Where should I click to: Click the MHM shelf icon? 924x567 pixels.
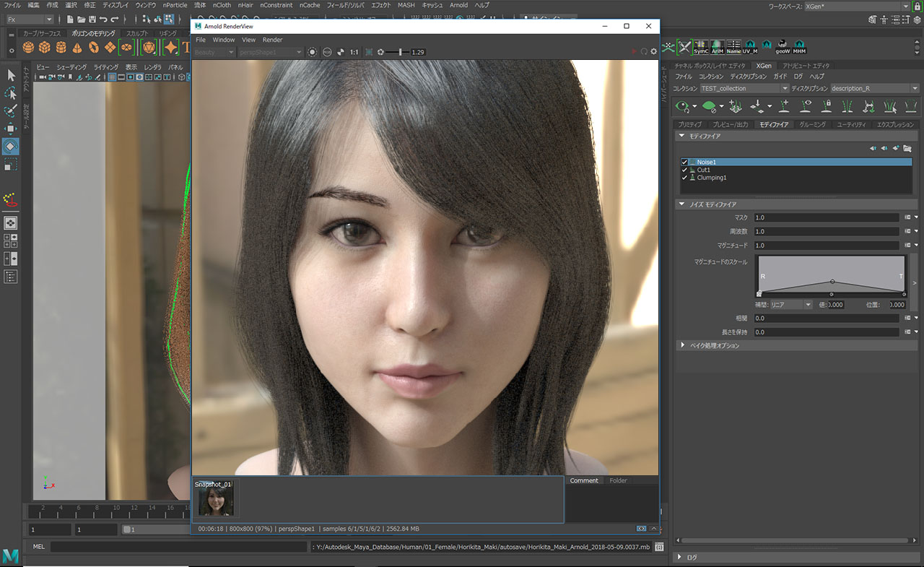click(x=799, y=48)
